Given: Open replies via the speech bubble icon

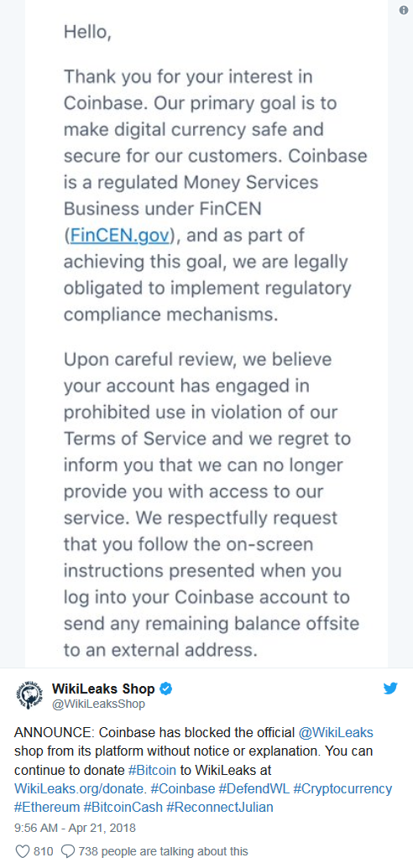Looking at the screenshot, I should (67, 851).
